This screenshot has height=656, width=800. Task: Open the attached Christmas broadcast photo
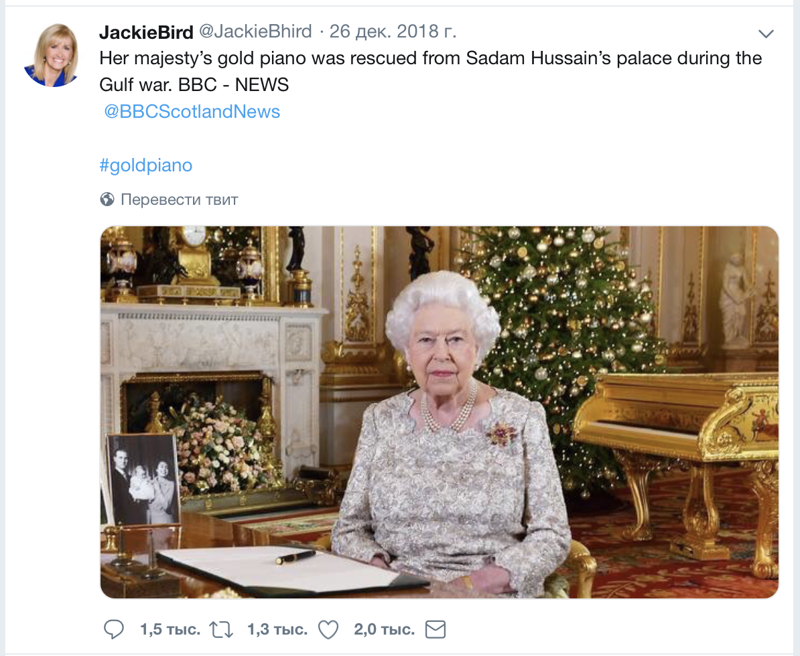point(439,412)
